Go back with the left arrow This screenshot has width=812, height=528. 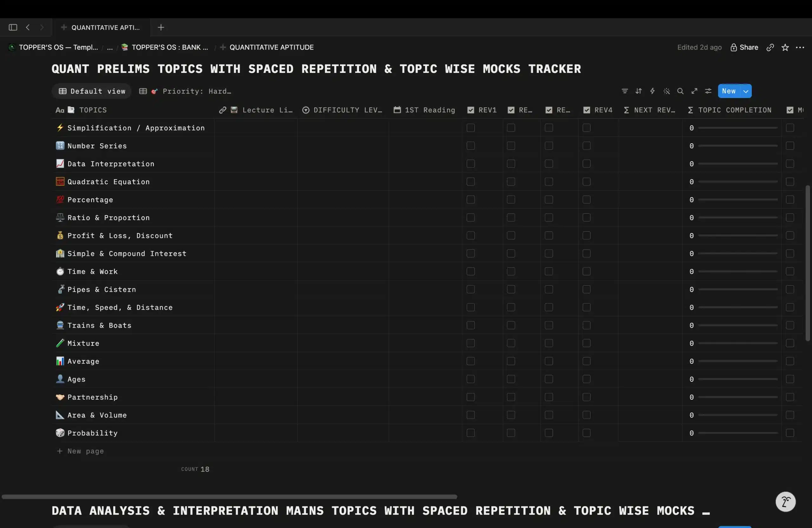(x=28, y=27)
